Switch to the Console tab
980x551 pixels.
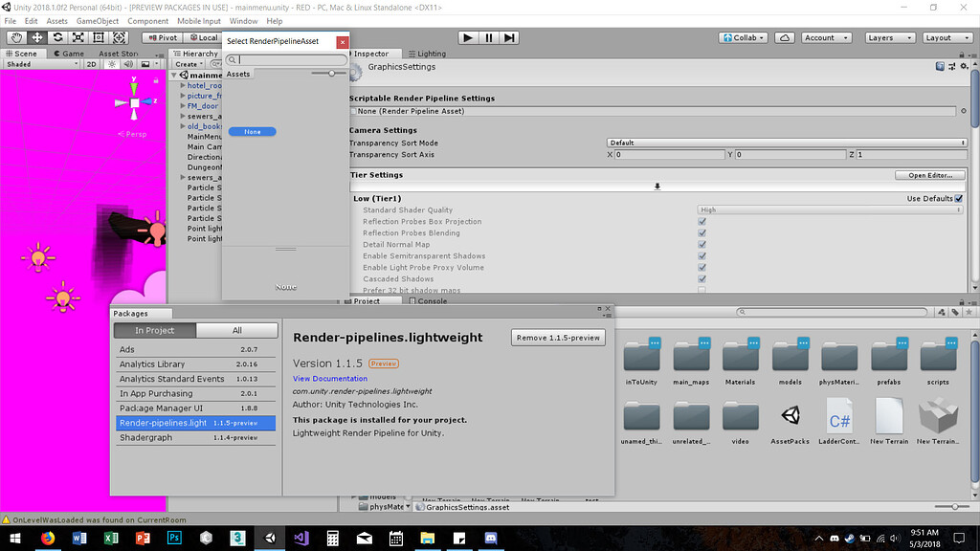428,301
